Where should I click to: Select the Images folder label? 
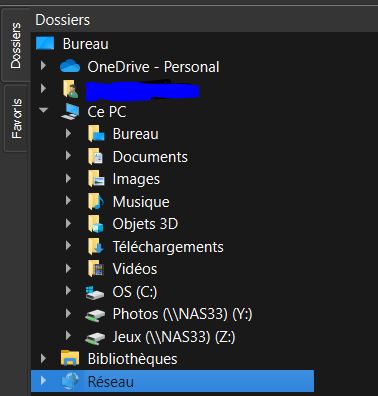click(136, 180)
